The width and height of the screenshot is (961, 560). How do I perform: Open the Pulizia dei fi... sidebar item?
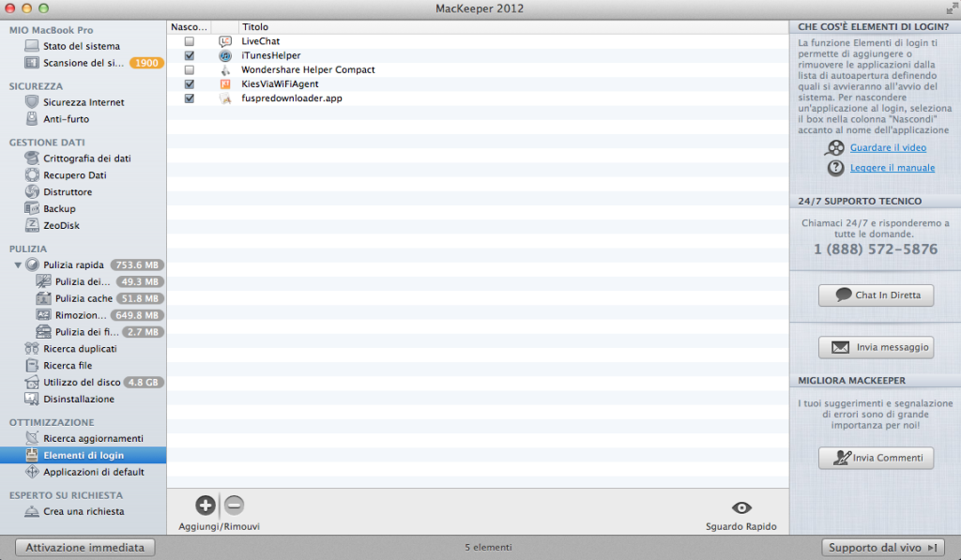(84, 332)
